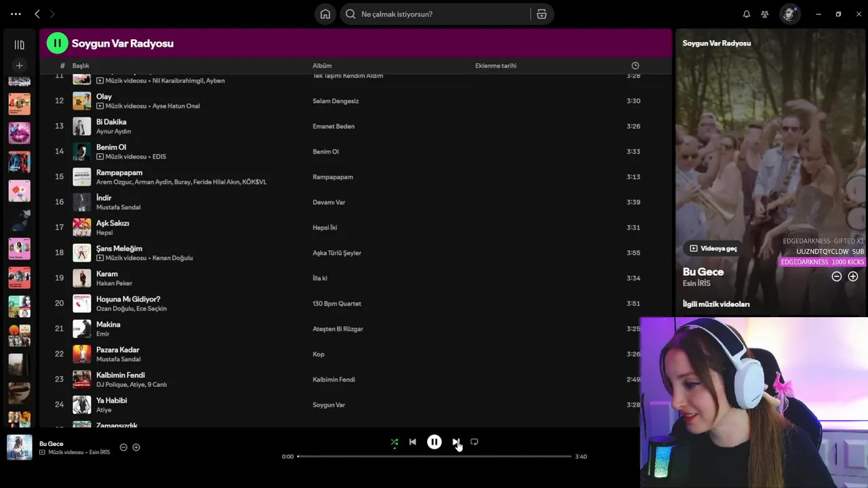Sort by the Albüm column header
This screenshot has width=868, height=488.
(x=322, y=66)
